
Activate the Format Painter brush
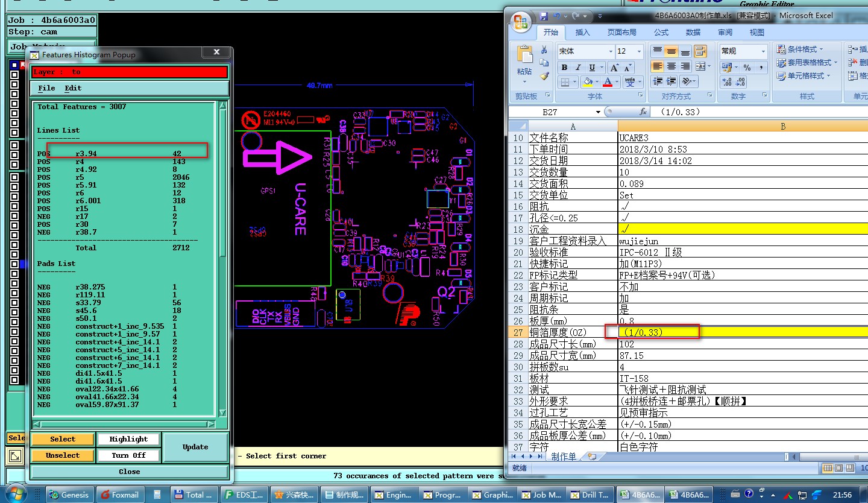[x=544, y=76]
